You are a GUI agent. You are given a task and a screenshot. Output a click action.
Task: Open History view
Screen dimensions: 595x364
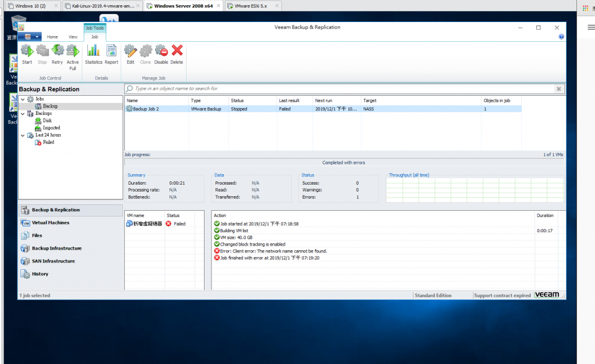pos(70,274)
